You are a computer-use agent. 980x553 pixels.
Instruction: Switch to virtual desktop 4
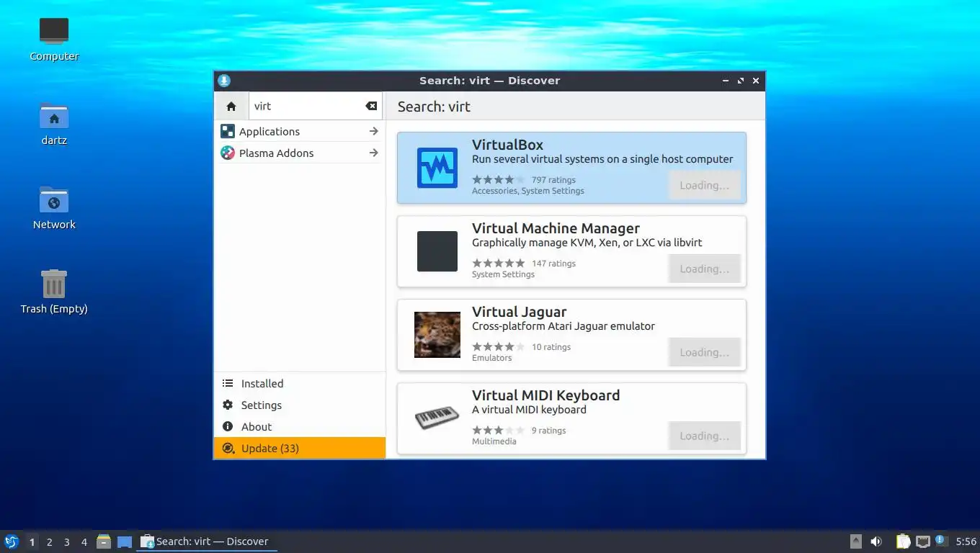click(84, 541)
